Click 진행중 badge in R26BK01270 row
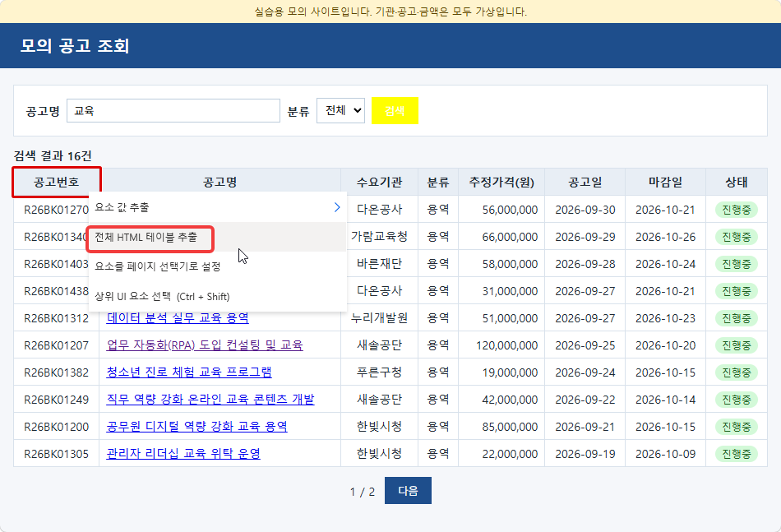781x532 pixels. click(736, 210)
